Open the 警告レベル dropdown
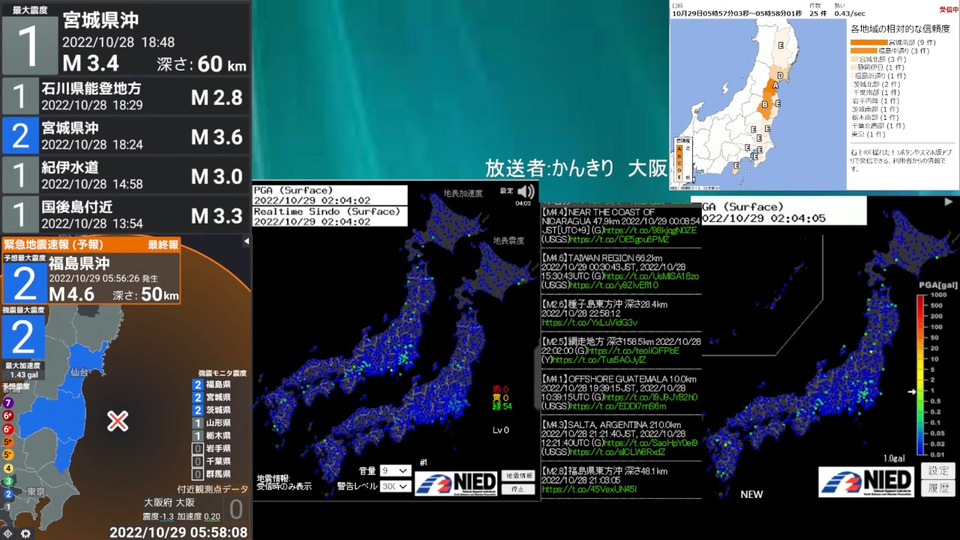 point(395,486)
